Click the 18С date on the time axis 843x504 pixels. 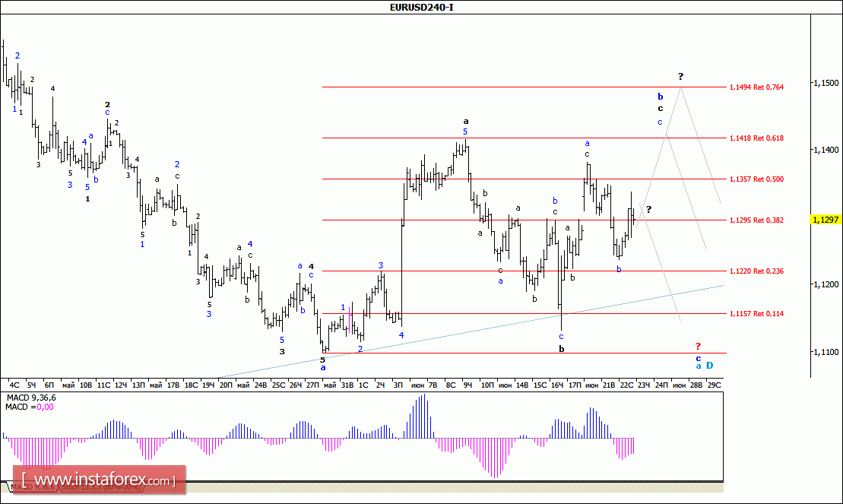point(191,385)
